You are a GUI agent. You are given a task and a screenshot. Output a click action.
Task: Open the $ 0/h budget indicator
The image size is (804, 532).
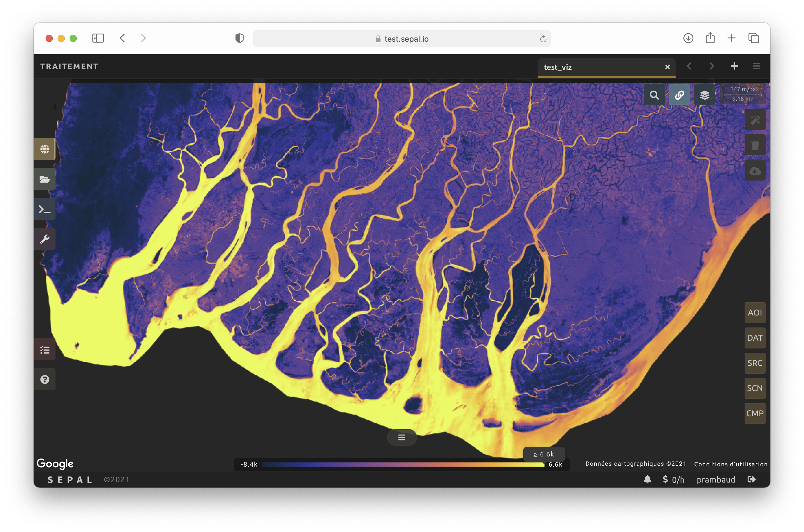(673, 480)
